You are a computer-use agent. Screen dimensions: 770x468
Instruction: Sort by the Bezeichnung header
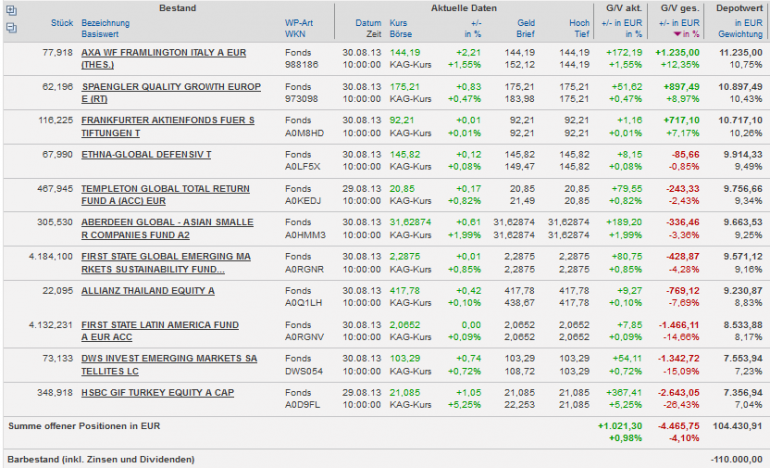click(x=106, y=21)
